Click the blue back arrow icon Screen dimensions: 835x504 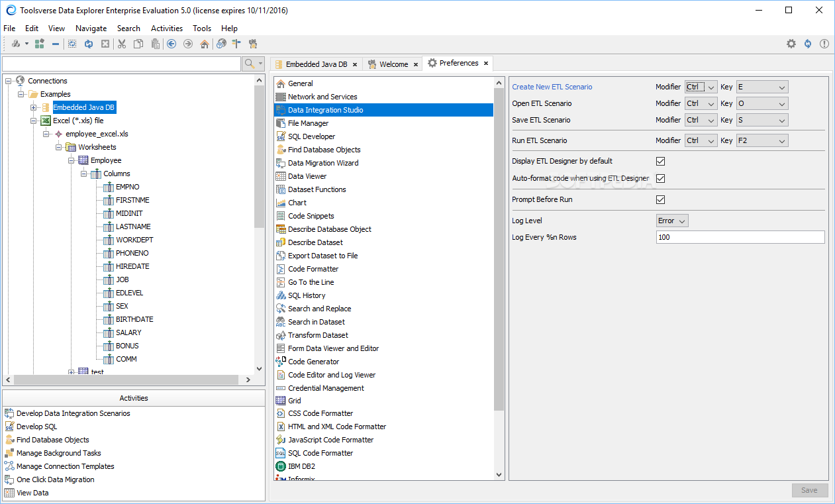point(172,44)
